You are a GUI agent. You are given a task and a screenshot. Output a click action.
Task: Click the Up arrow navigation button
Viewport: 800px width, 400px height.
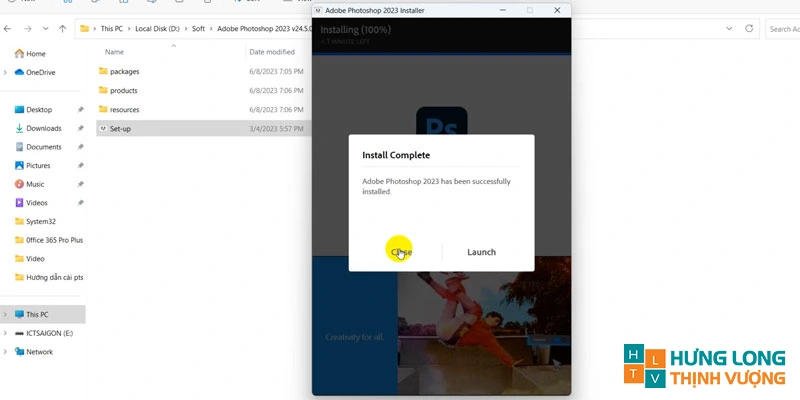(64, 29)
